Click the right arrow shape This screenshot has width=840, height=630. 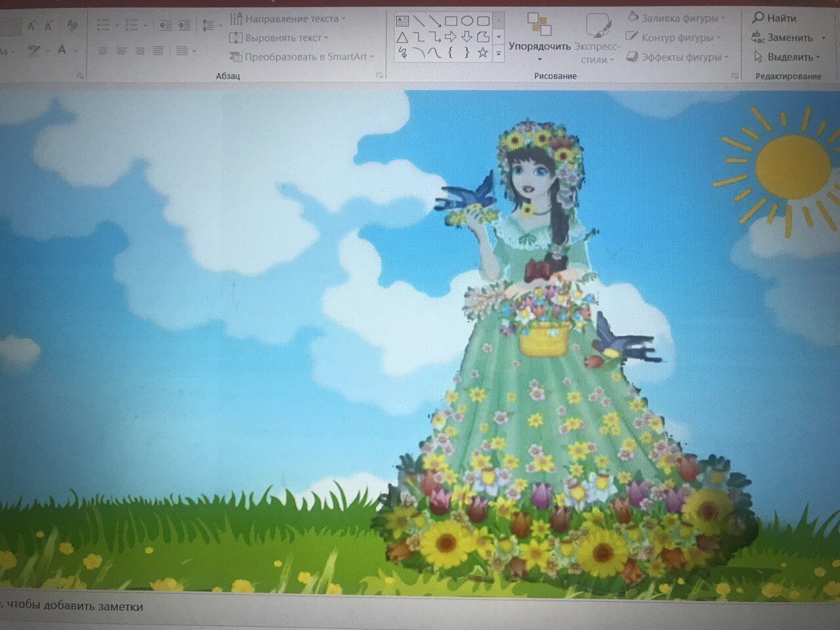(x=451, y=37)
